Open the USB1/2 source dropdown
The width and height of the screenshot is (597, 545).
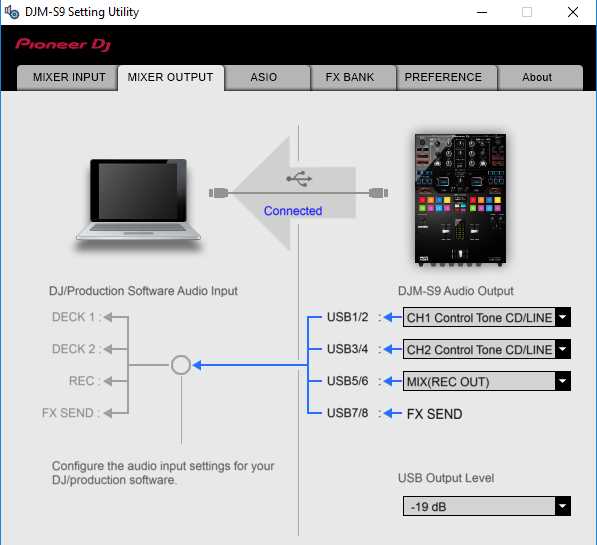pos(487,317)
